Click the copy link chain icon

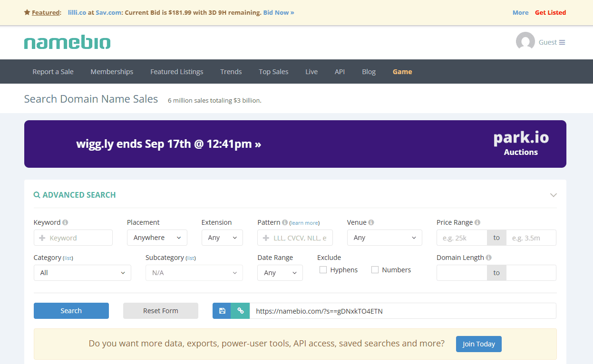tap(240, 311)
